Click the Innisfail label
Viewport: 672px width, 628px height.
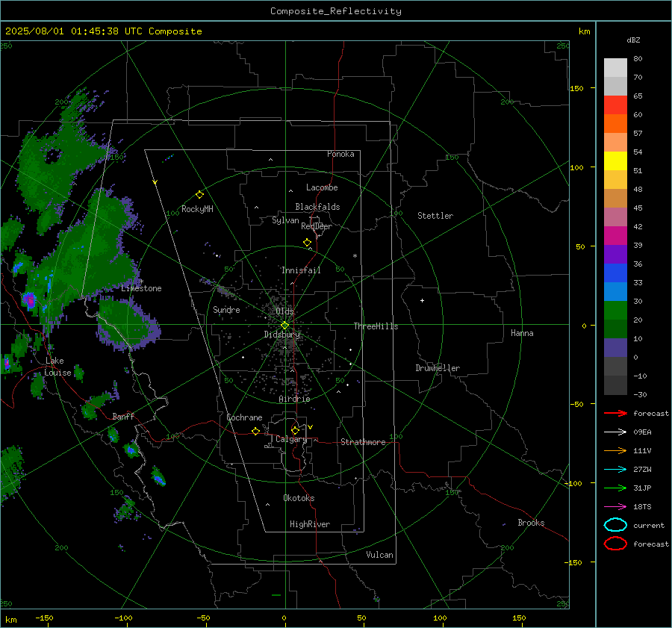click(x=301, y=270)
